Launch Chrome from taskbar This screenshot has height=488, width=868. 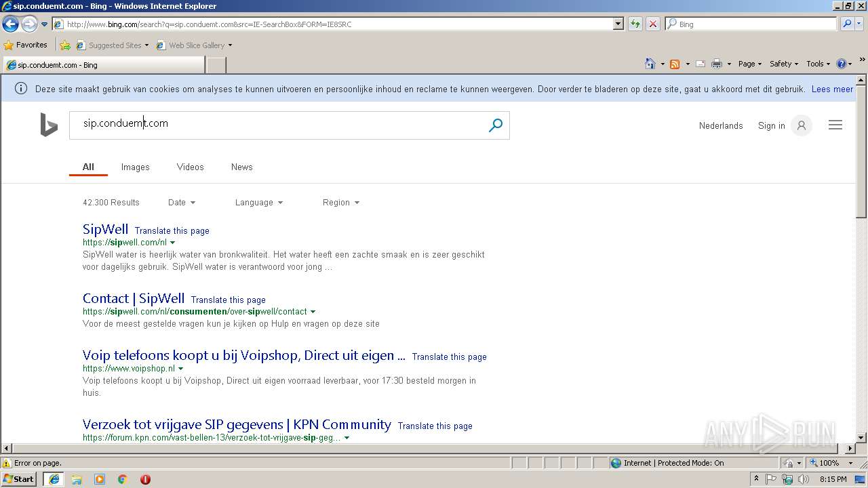coord(122,479)
